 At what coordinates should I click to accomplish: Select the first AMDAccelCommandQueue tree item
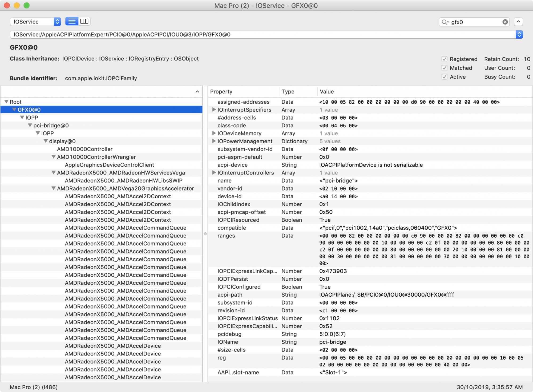point(126,228)
